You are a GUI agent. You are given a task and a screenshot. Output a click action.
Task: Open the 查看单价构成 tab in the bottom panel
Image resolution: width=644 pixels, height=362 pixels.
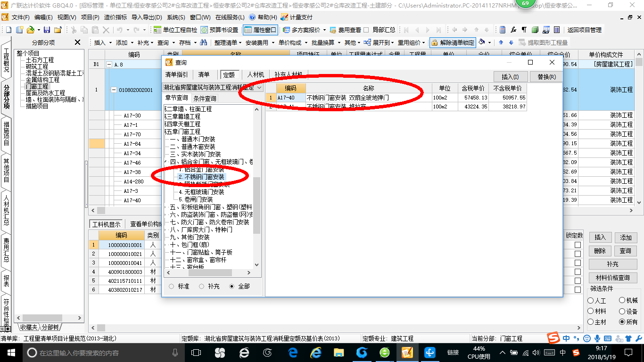[x=145, y=224]
